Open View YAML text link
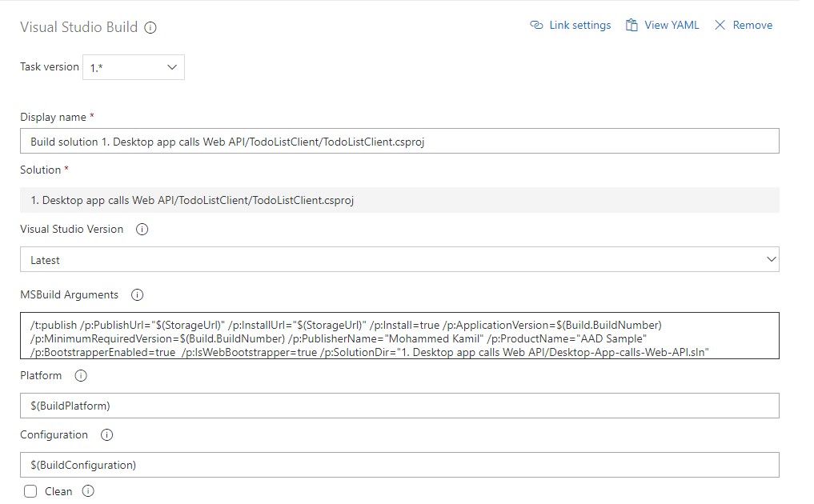 [x=672, y=26]
